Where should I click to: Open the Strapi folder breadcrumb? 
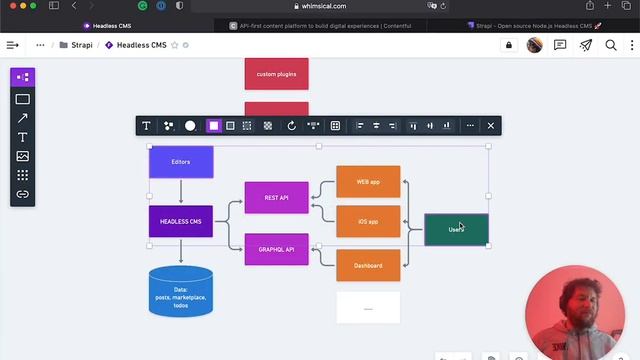tap(76, 45)
